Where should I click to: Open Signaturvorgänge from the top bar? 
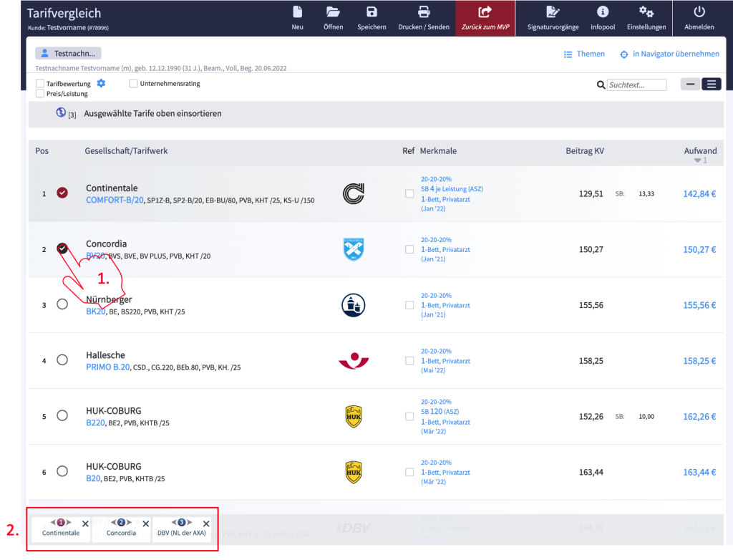[553, 18]
